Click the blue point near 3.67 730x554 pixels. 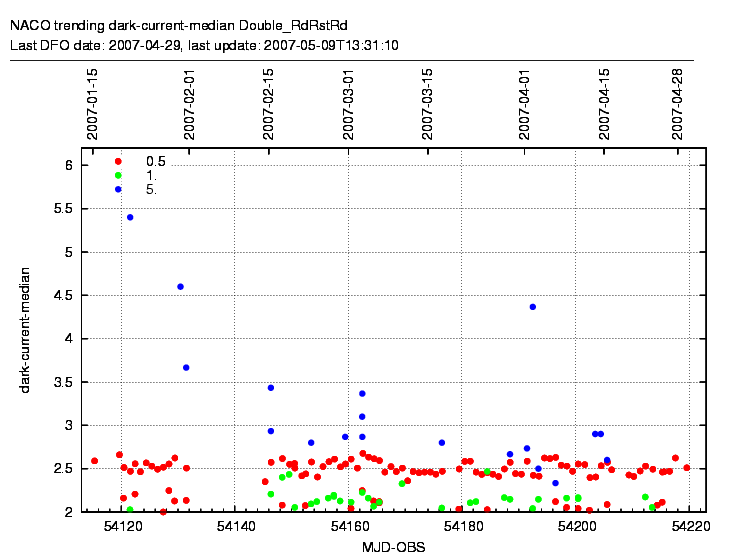click(186, 368)
